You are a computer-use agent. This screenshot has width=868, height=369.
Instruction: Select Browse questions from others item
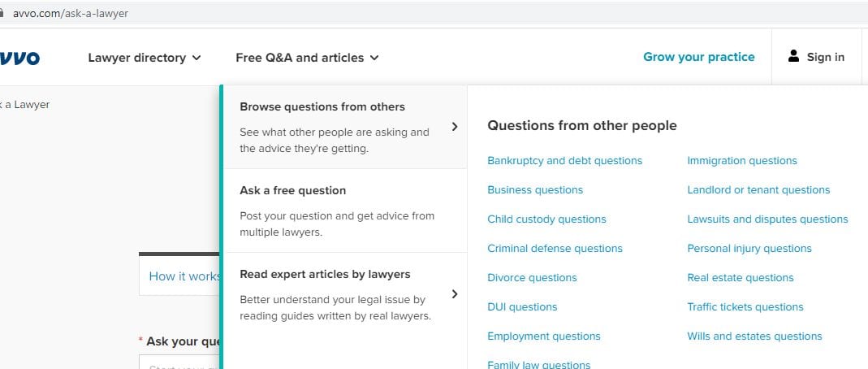(x=346, y=127)
